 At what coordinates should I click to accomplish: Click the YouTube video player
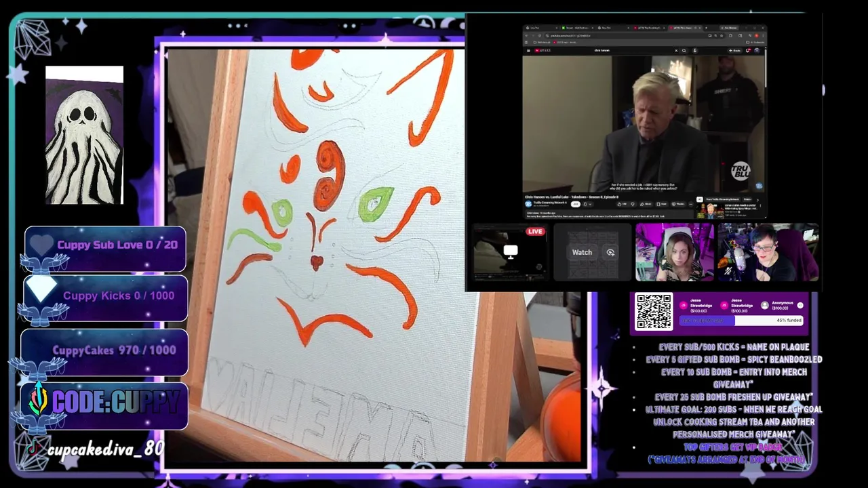coord(644,125)
